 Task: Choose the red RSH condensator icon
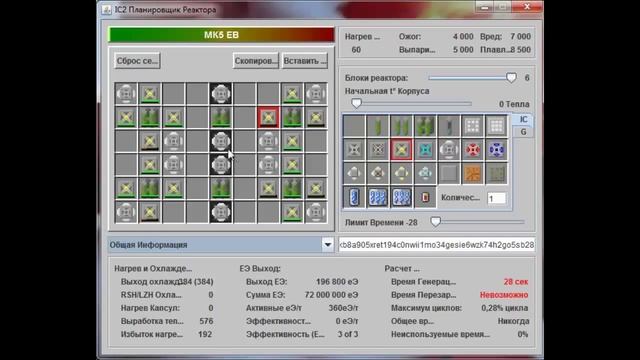click(x=472, y=150)
